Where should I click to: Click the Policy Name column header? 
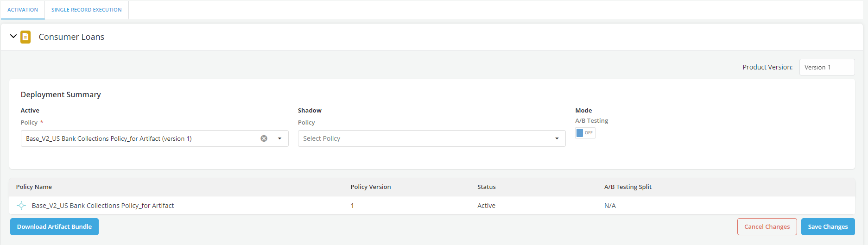click(x=34, y=187)
